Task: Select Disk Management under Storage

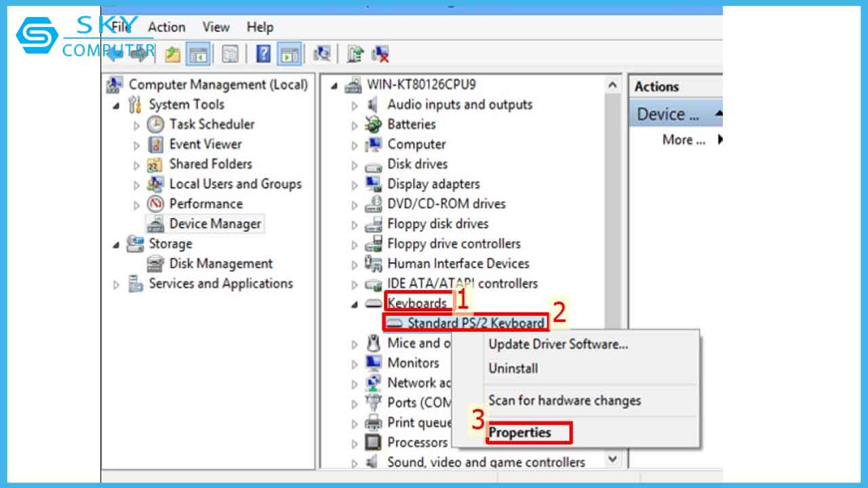Action: 220,264
